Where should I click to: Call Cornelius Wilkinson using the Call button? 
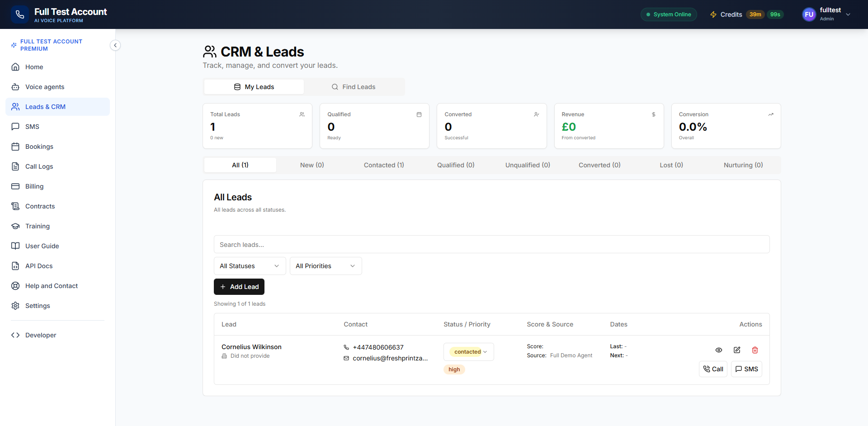click(x=713, y=369)
